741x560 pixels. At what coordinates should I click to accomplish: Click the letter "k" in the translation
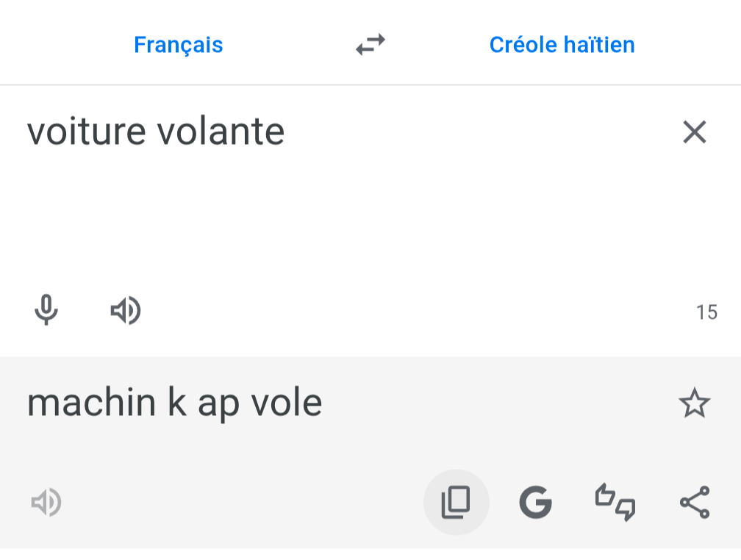pyautogui.click(x=177, y=403)
